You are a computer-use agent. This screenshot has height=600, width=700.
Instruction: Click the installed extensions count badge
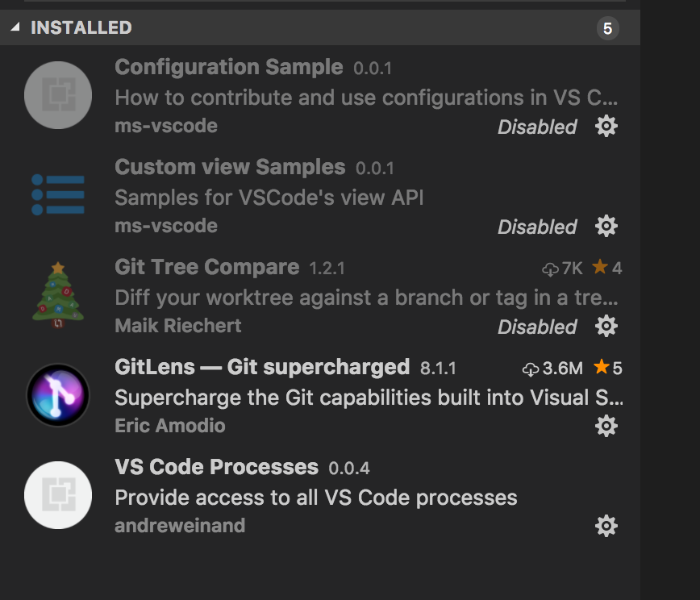[x=607, y=29]
